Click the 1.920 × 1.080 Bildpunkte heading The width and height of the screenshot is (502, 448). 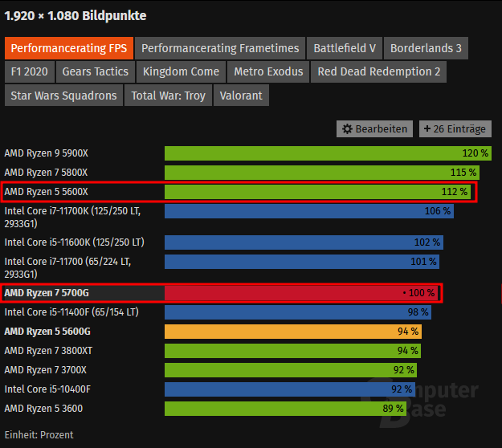(x=76, y=16)
